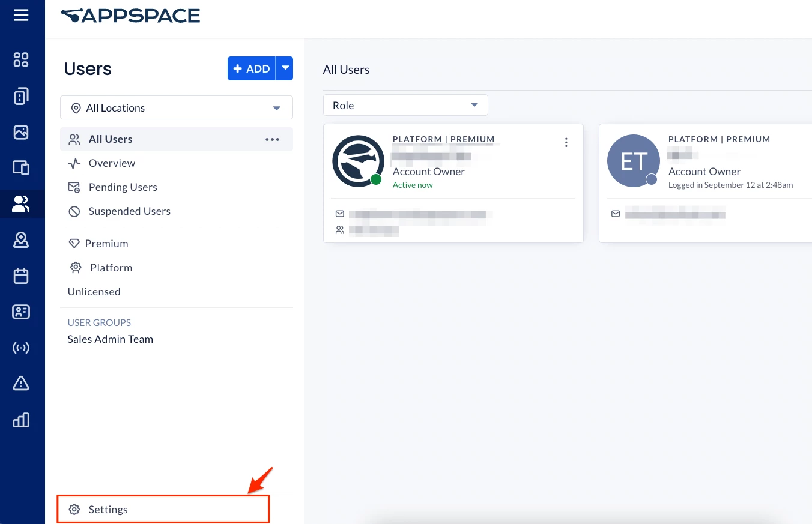Viewport: 812px width, 524px height.
Task: Click the Appspace user avatar
Action: click(x=358, y=161)
